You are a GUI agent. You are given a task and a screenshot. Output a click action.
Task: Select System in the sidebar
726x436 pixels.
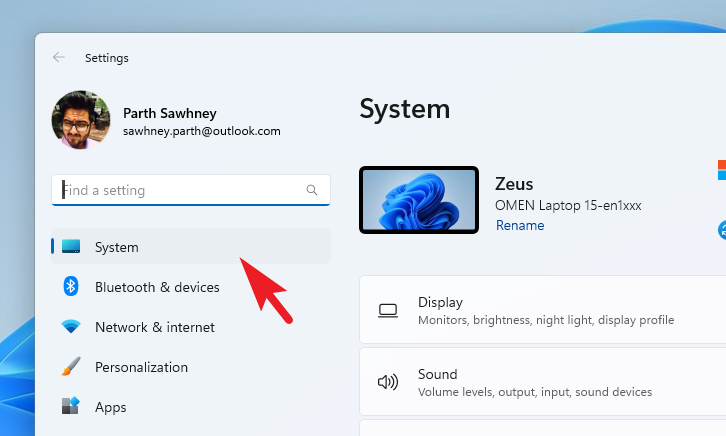tap(191, 246)
